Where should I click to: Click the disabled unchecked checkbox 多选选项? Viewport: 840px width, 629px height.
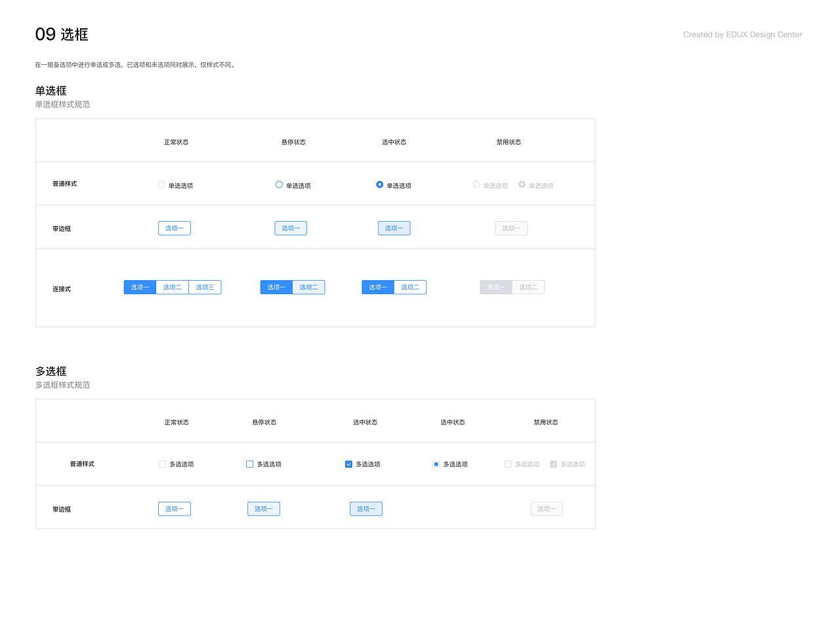tap(508, 464)
